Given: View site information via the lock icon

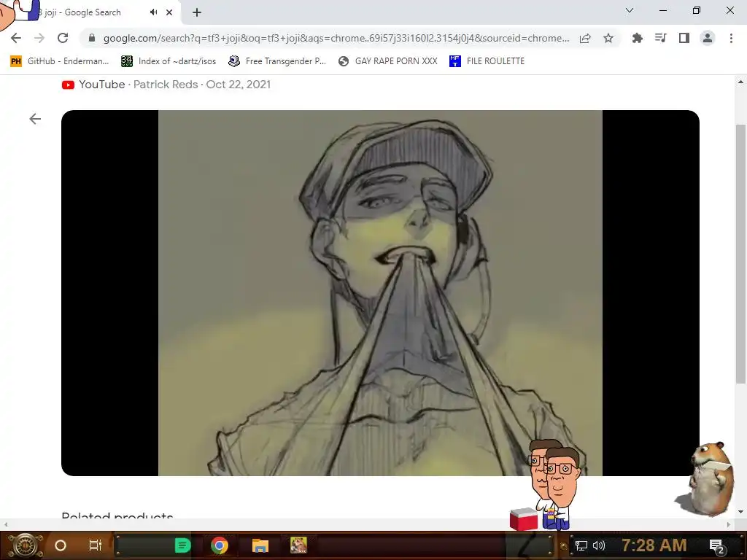Looking at the screenshot, I should click(92, 38).
